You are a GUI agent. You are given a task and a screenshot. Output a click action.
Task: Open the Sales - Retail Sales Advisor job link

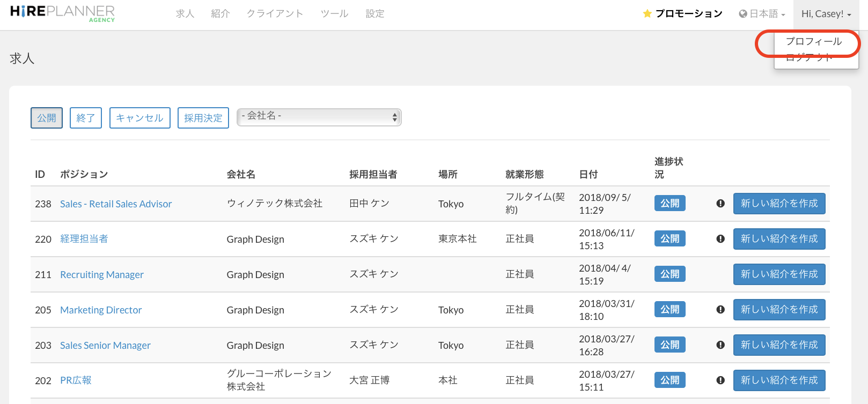coord(116,204)
